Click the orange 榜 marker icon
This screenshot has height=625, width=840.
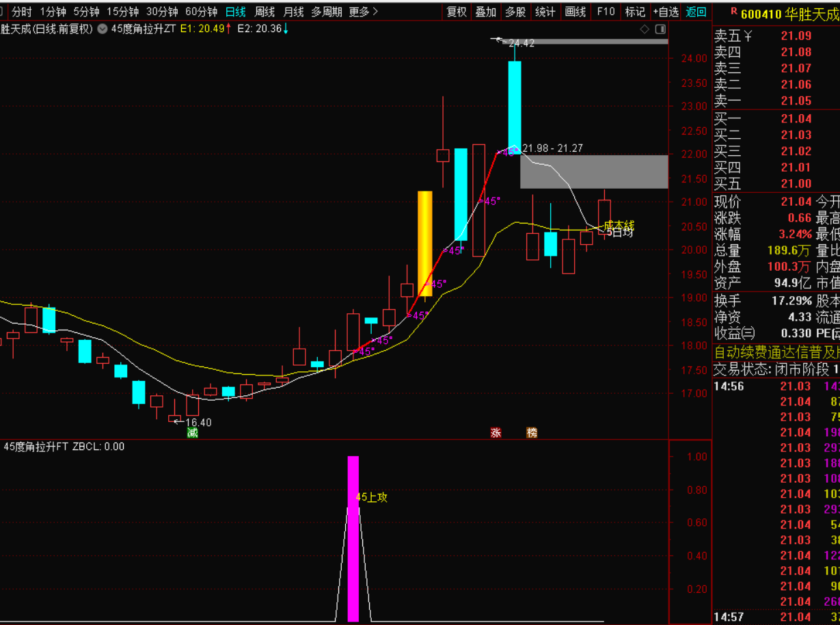click(532, 432)
